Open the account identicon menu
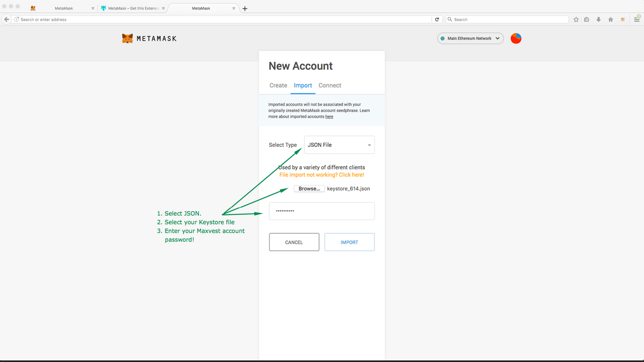 pos(516,38)
